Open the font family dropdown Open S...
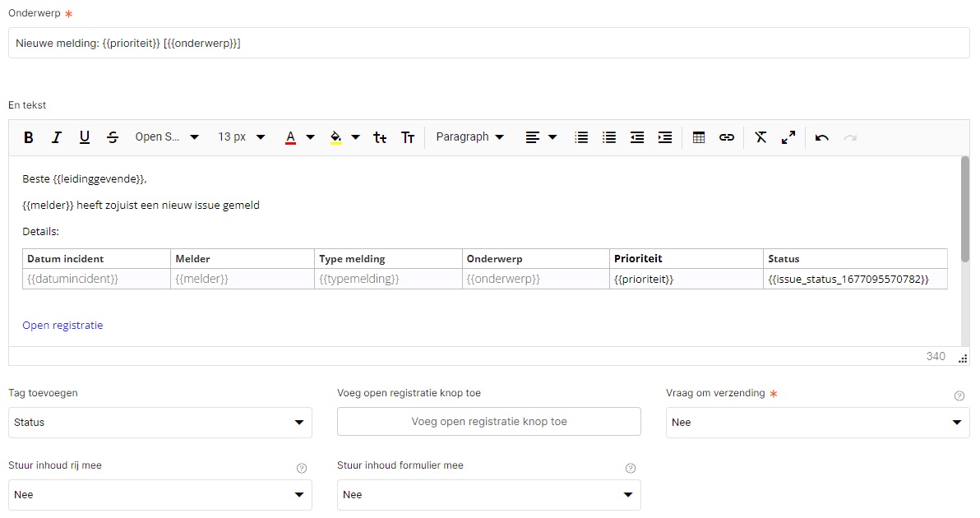The height and width of the screenshot is (518, 980). 167,137
